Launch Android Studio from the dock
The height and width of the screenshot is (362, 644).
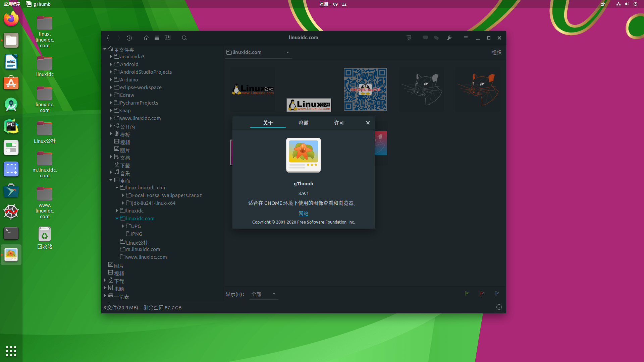click(x=11, y=105)
